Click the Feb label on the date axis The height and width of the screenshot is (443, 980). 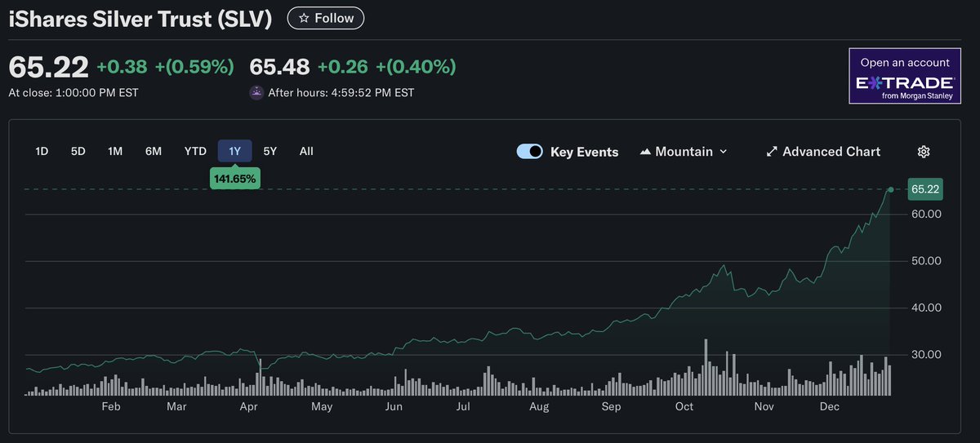pyautogui.click(x=111, y=406)
